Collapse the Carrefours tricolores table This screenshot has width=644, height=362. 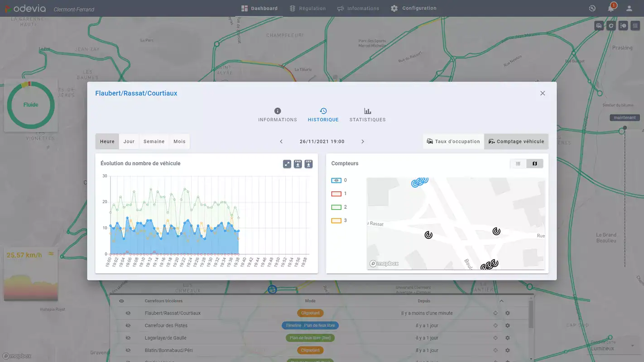501,301
